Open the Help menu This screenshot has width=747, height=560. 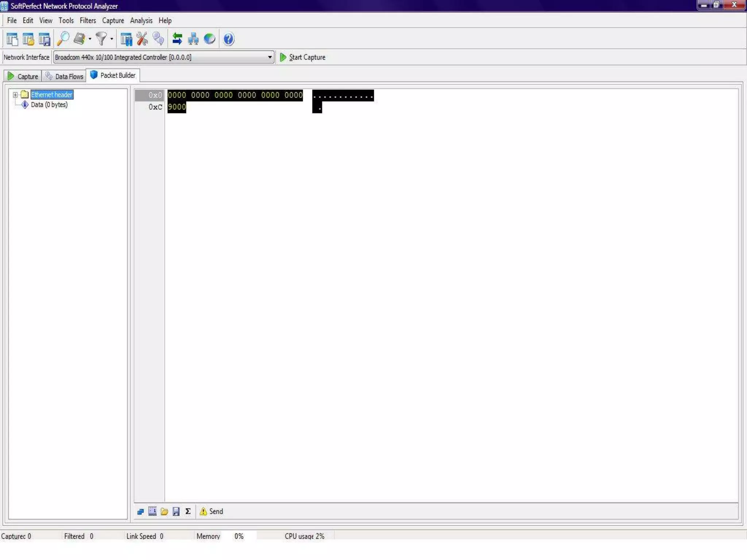pos(165,20)
